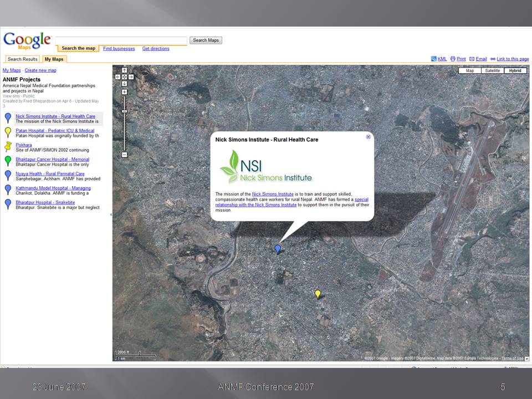The width and height of the screenshot is (532, 399).
Task: Click the yellow pushpin icon for Pokhara
Action: tap(8, 146)
